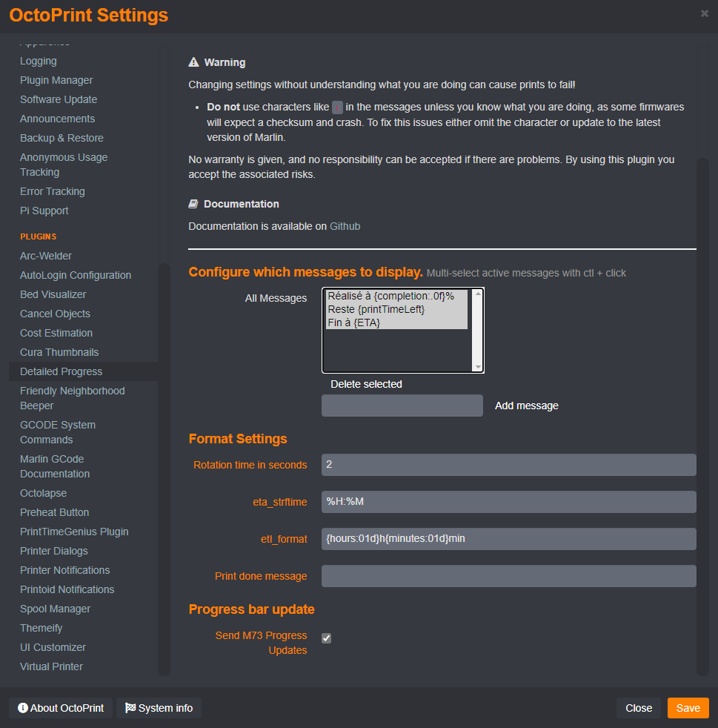Image resolution: width=718 pixels, height=728 pixels.
Task: Open Arc-Welder plugin settings
Action: coord(45,256)
